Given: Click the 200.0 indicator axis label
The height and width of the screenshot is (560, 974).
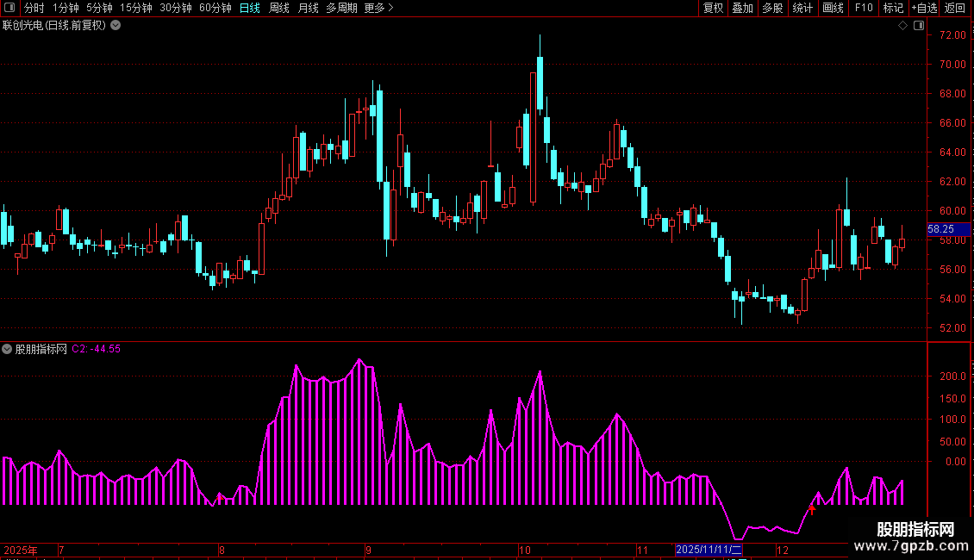Looking at the screenshot, I should point(952,376).
